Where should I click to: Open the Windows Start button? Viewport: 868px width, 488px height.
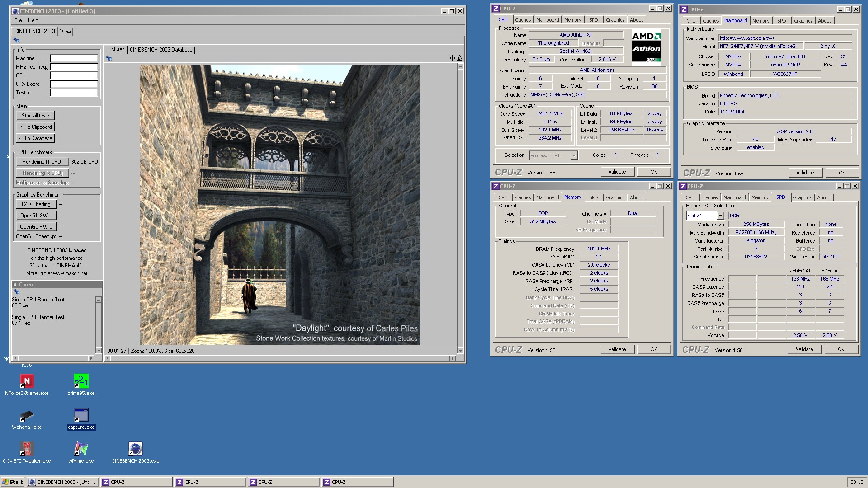[13, 482]
